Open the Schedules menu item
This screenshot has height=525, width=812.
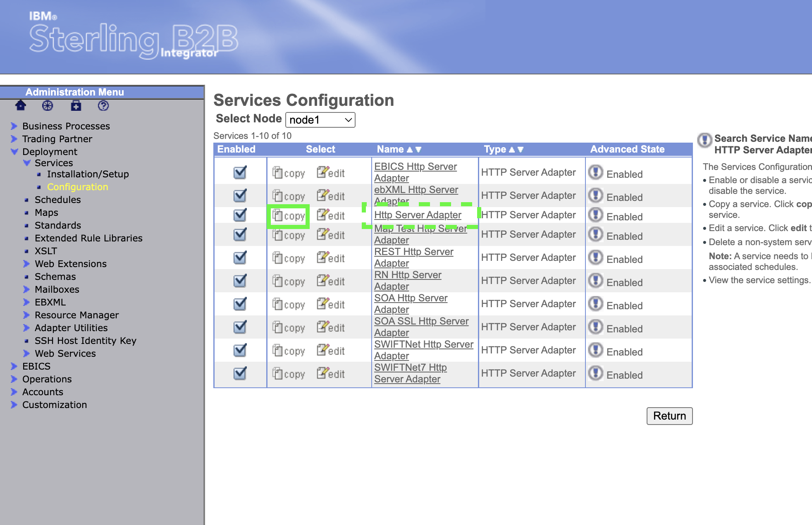point(57,200)
